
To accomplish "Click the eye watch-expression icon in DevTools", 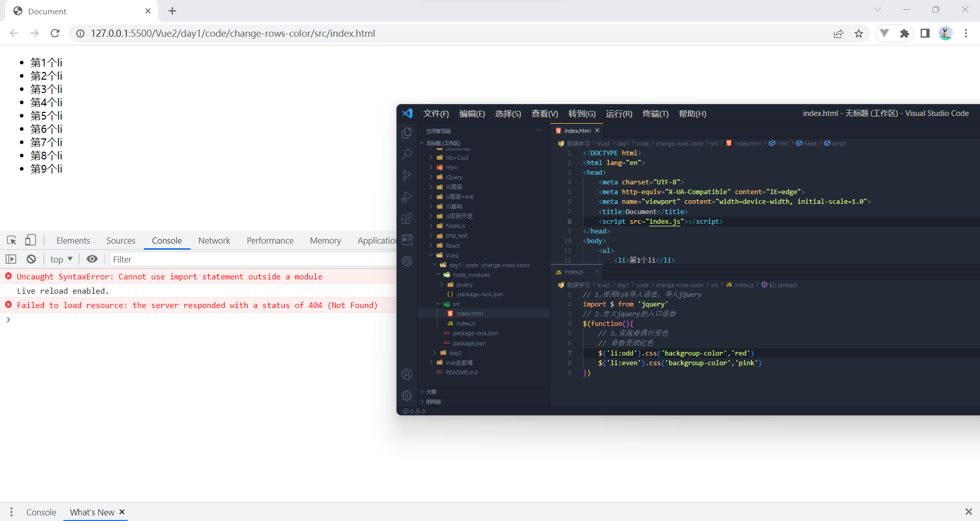I will click(x=92, y=259).
